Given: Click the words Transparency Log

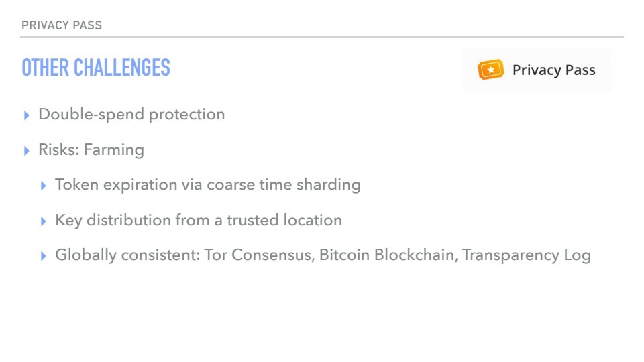Looking at the screenshot, I should click(x=527, y=255).
